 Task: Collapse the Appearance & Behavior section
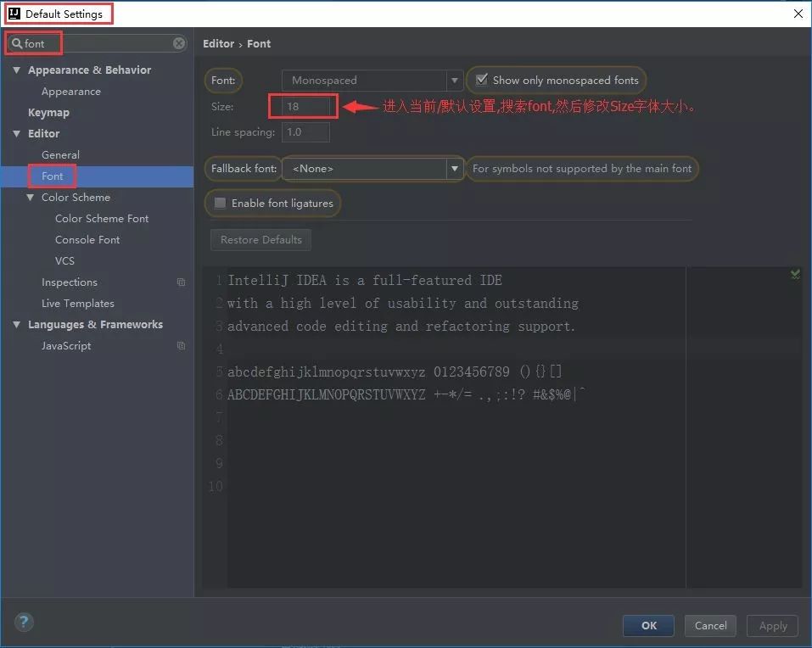tap(17, 69)
